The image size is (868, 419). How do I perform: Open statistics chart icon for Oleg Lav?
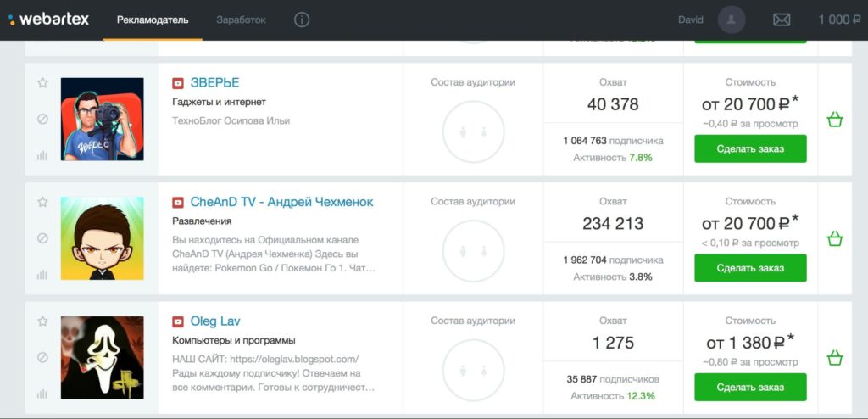point(42,394)
